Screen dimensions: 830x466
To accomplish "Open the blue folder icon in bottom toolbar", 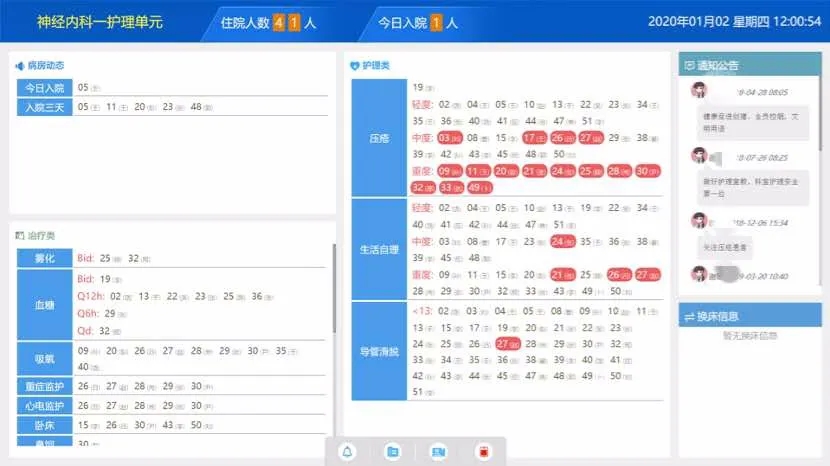I will click(393, 452).
